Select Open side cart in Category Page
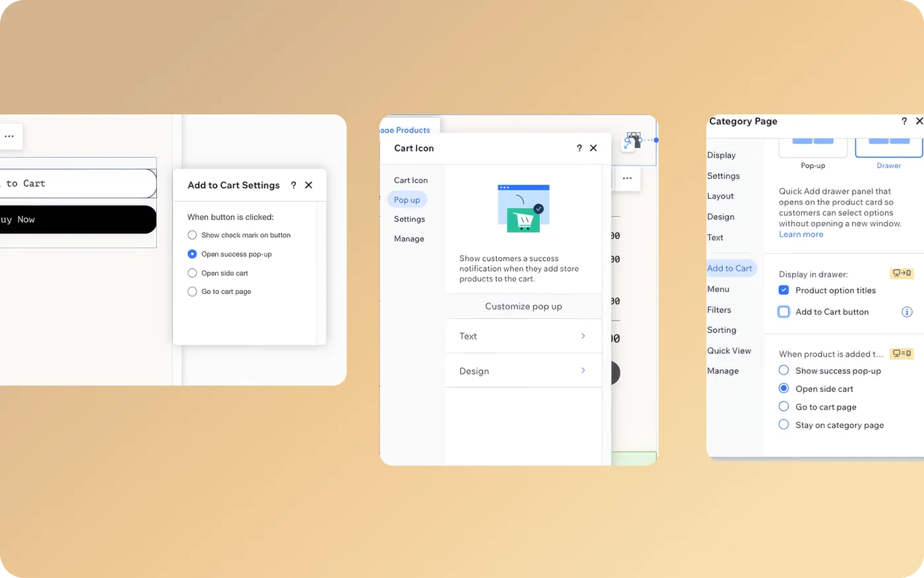924x578 pixels. (784, 389)
